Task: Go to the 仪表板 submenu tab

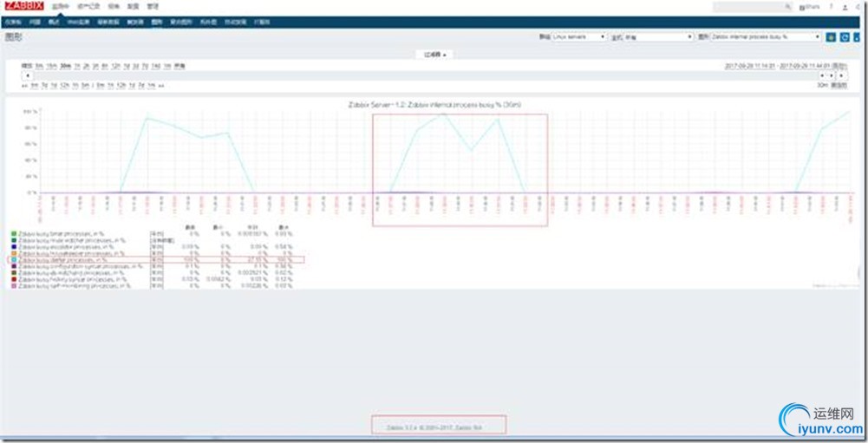Action: tap(13, 23)
